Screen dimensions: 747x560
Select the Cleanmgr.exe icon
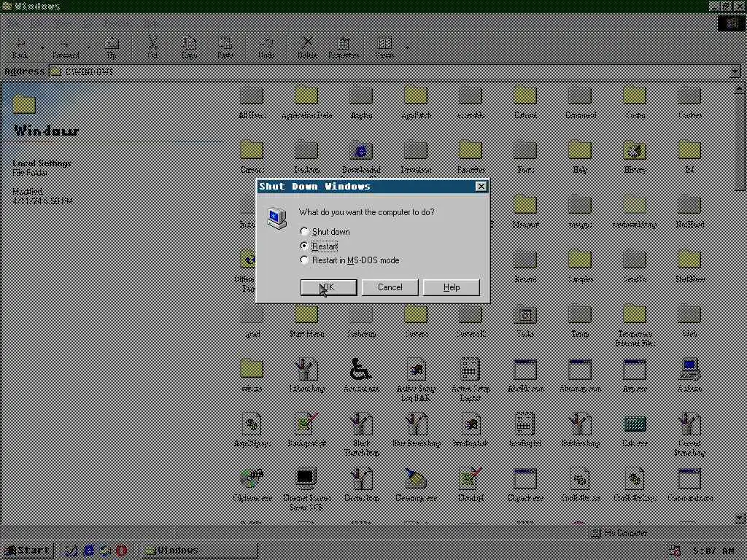pyautogui.click(x=416, y=485)
